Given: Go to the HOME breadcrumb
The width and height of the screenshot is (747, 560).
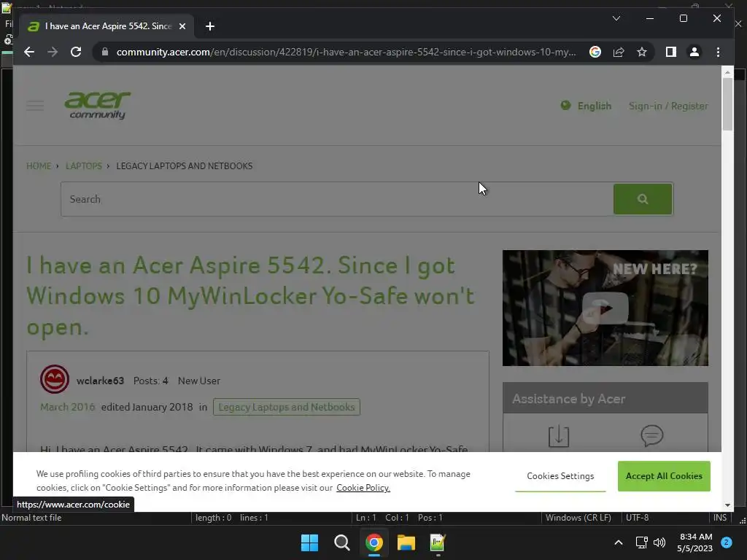Looking at the screenshot, I should [x=39, y=166].
